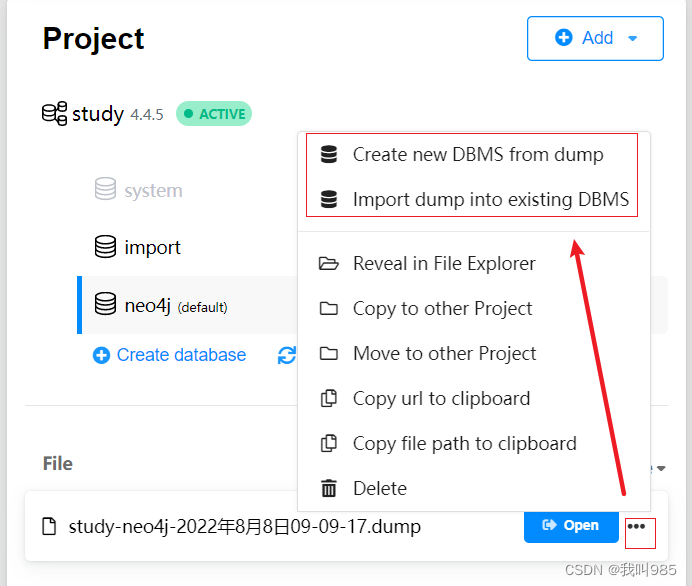The height and width of the screenshot is (586, 692).
Task: Click the trash icon for Delete
Action: pos(328,488)
